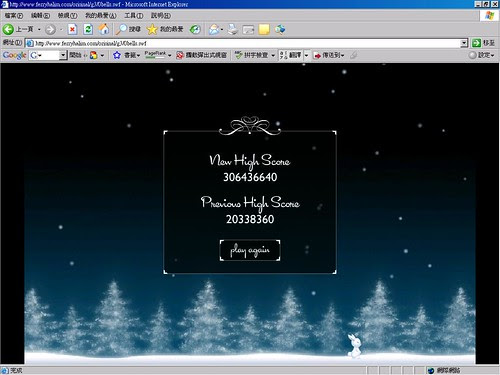Viewport: 500px width, 375px height.
Task: Click the Forward navigation arrow icon
Action: click(50, 29)
